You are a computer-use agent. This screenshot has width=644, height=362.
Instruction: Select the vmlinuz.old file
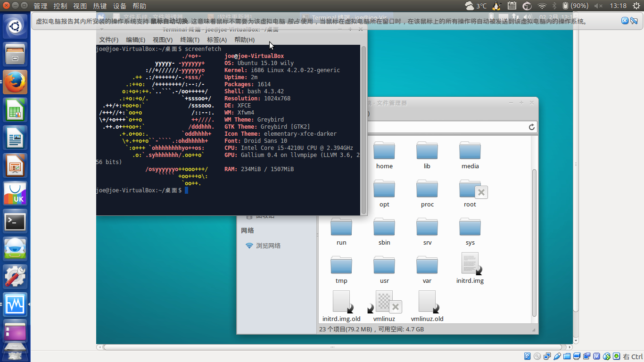point(427,306)
